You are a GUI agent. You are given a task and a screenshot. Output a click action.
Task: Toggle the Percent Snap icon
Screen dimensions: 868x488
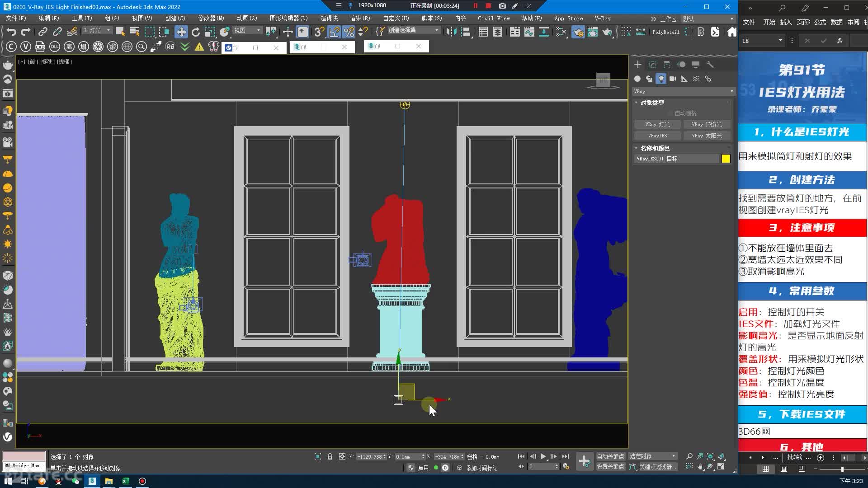349,32
